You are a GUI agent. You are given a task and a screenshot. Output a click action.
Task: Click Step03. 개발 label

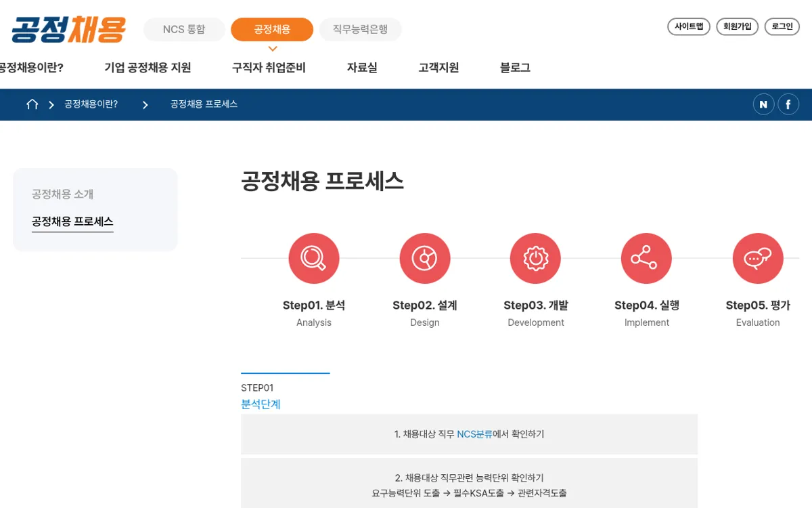(x=536, y=305)
